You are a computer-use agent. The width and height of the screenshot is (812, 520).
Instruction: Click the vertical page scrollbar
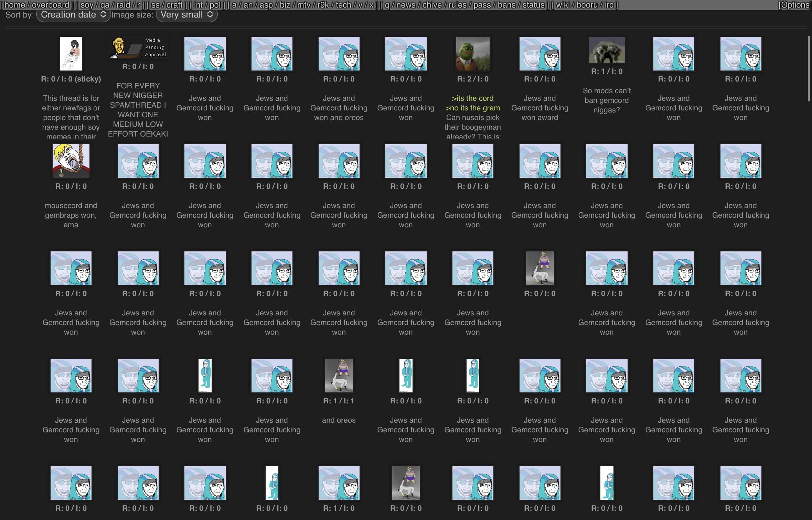(x=809, y=69)
